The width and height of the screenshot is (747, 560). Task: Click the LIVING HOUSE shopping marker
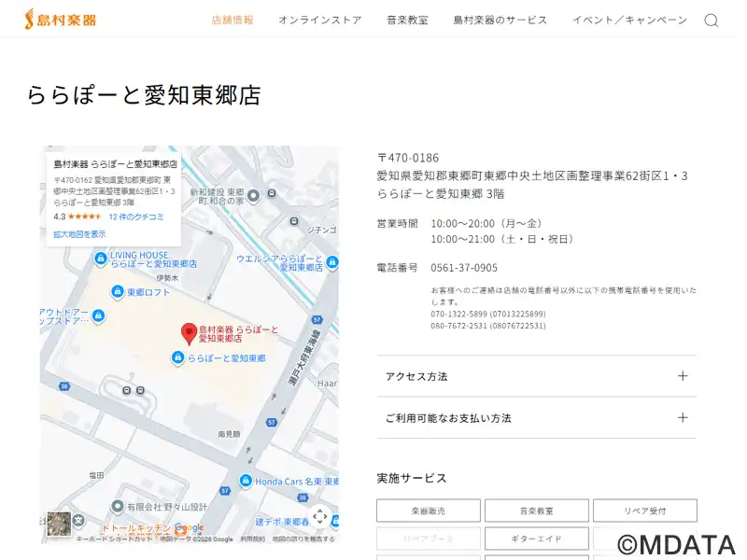point(100,259)
